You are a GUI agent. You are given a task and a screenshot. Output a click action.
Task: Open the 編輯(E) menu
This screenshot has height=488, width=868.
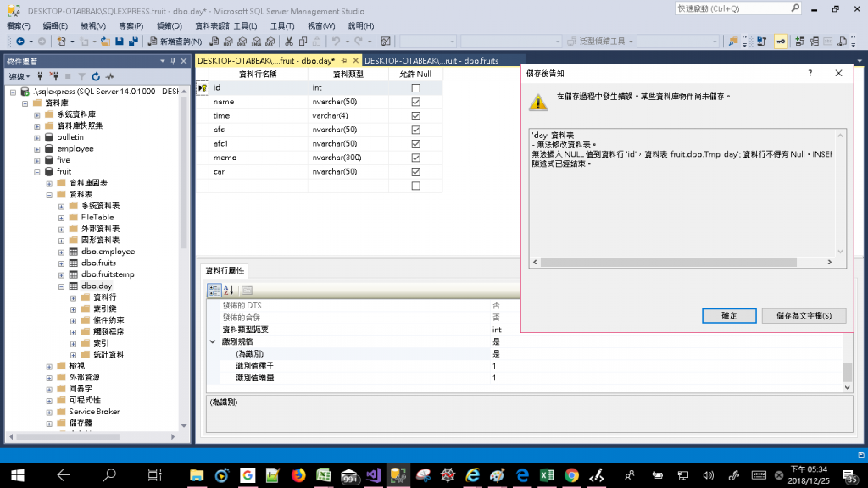55,26
